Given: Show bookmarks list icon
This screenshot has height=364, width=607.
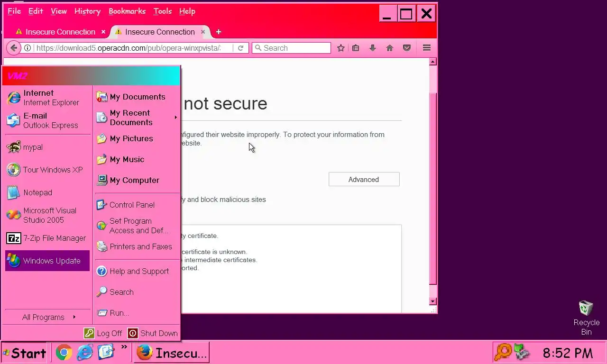Looking at the screenshot, I should pos(356,48).
